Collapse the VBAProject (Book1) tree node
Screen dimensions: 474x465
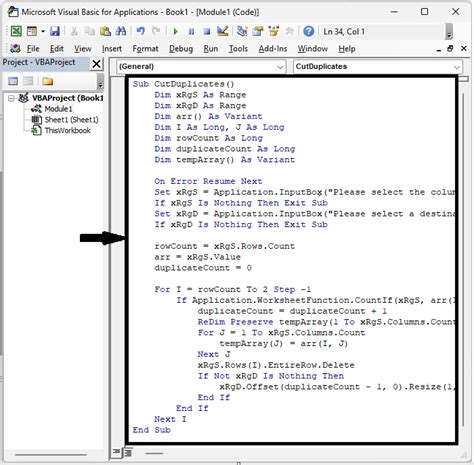click(x=11, y=98)
